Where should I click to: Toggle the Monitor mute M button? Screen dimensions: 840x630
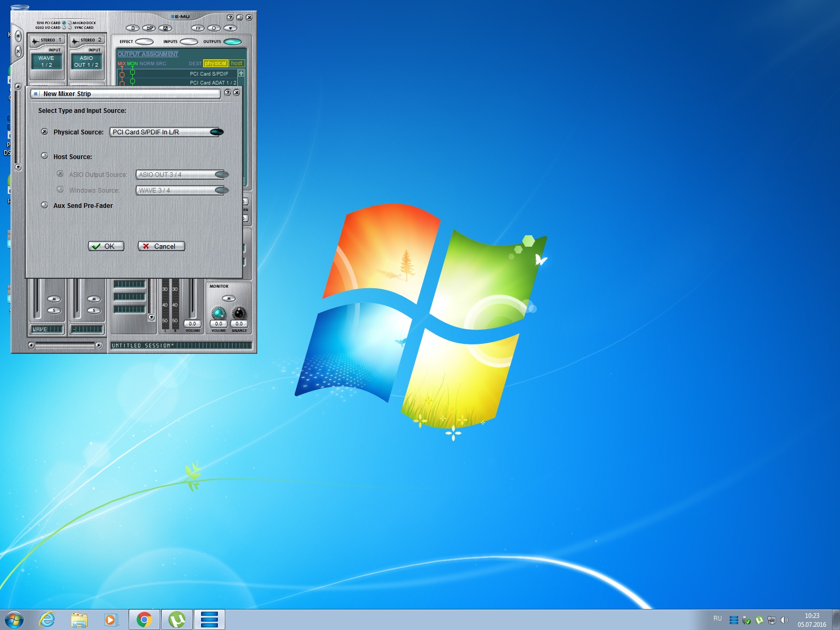tap(229, 298)
